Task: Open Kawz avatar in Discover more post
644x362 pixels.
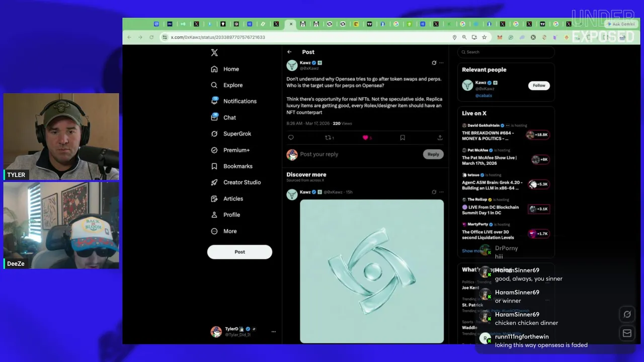Action: (x=292, y=195)
